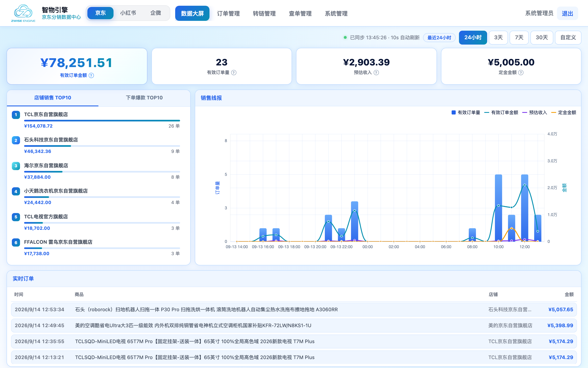
Task: Click FFALCON 雷鸟京东自营旗舰店 shop name
Action: pos(58,242)
